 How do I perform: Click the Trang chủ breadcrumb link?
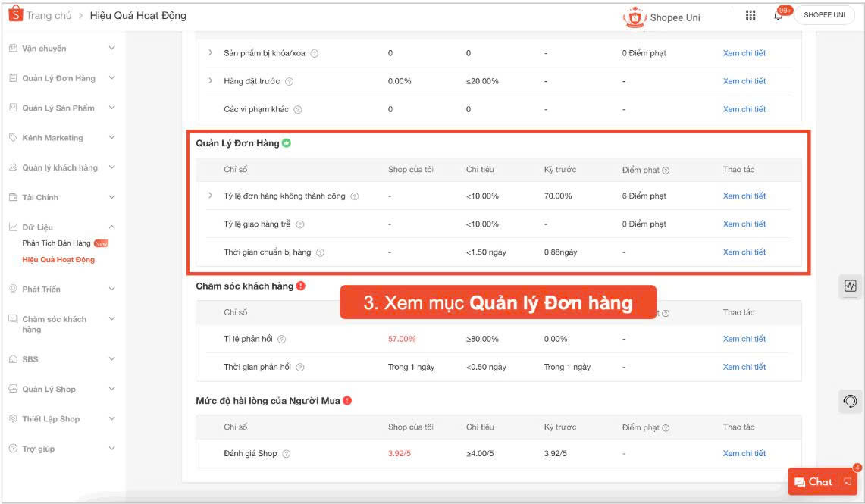pos(49,16)
